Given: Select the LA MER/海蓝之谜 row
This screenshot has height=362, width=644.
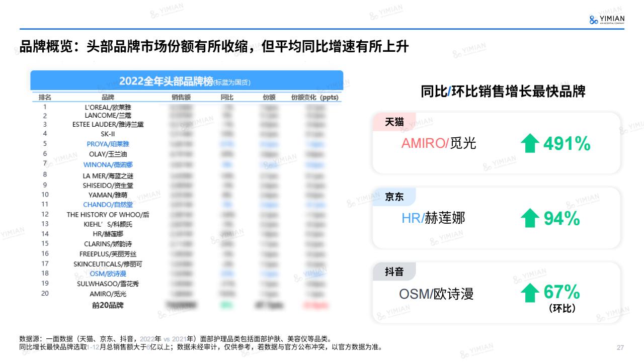Looking at the screenshot, I should click(186, 175).
